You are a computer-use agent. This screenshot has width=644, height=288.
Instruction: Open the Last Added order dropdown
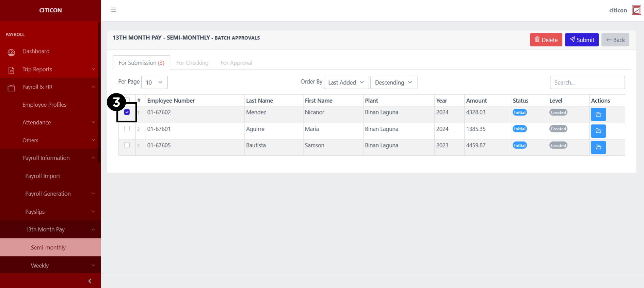346,82
